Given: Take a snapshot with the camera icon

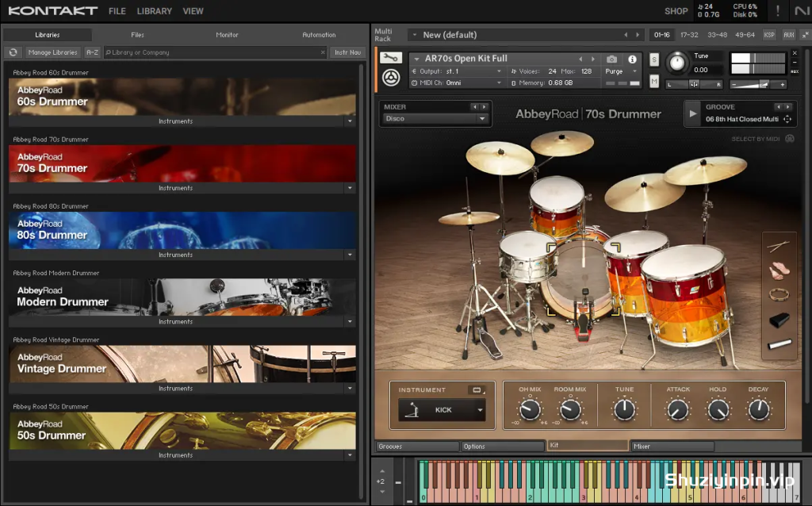Looking at the screenshot, I should pos(611,59).
